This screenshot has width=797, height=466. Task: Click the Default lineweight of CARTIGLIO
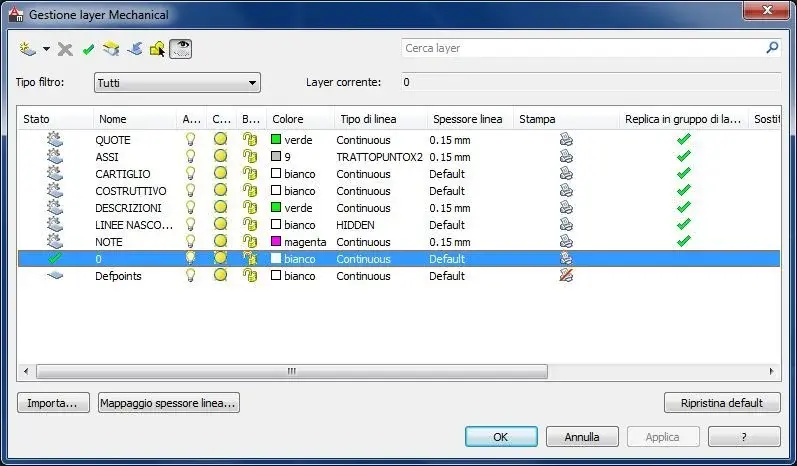[x=447, y=174]
